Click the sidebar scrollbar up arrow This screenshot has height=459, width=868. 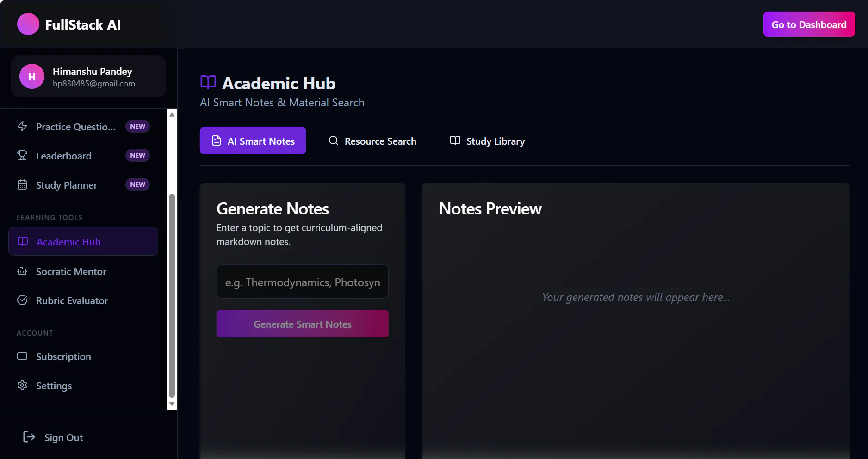click(172, 115)
